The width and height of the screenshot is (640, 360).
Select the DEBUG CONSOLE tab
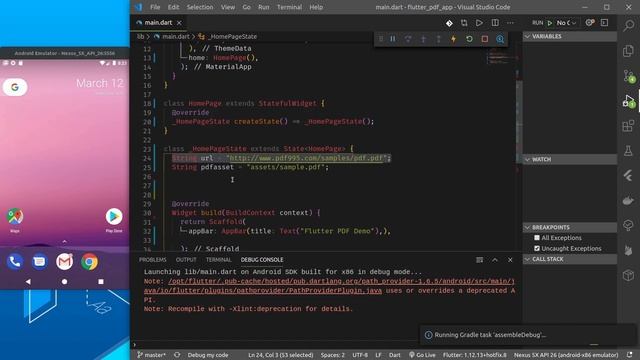(262, 260)
